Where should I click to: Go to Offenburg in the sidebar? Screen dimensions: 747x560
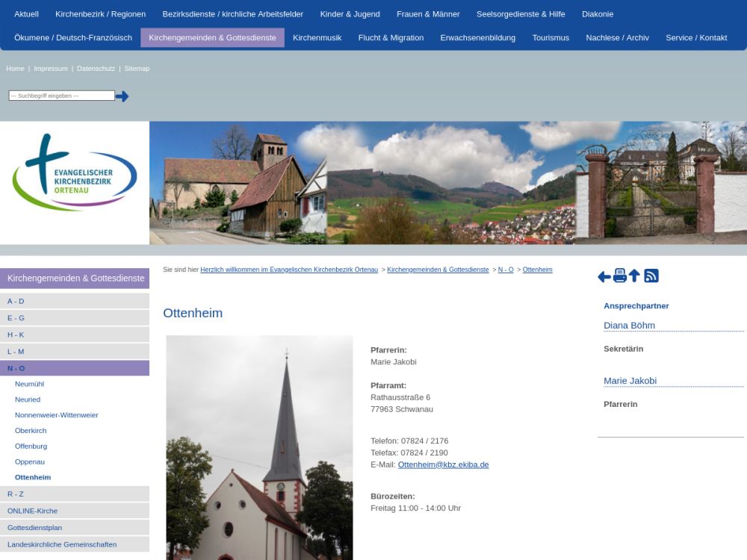pos(31,446)
